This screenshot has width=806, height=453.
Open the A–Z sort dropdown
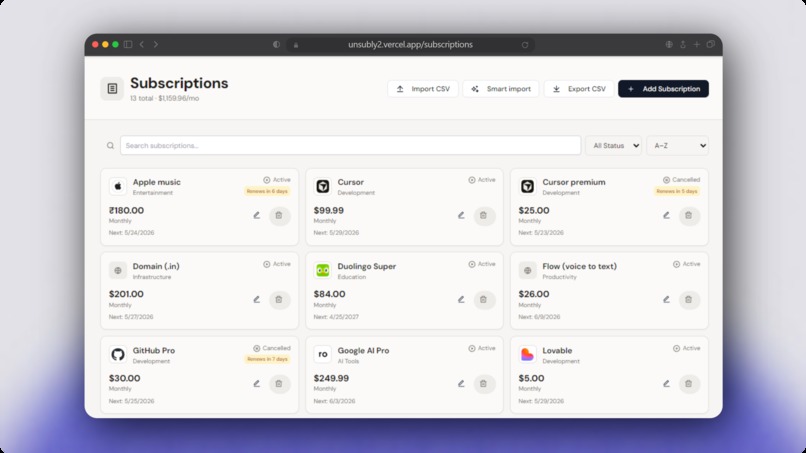pos(677,146)
